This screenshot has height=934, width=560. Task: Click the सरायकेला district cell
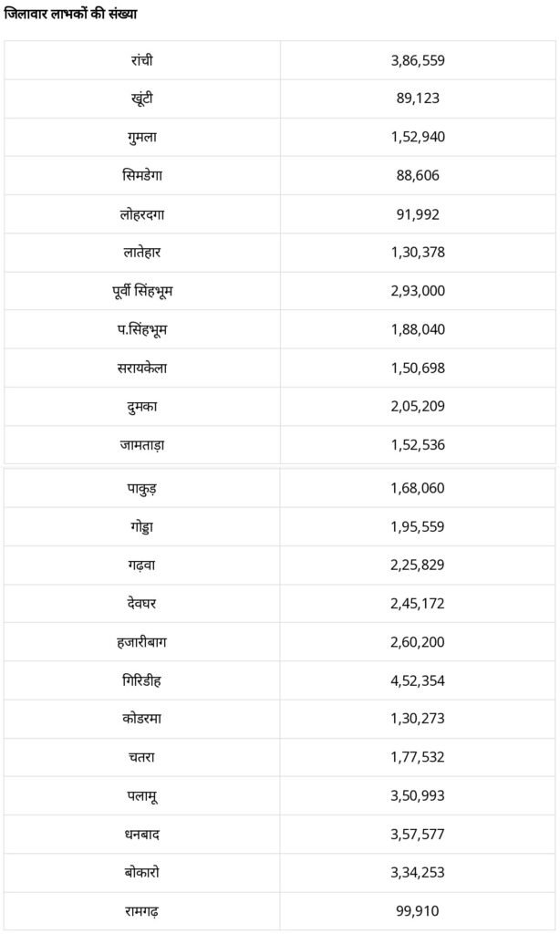click(x=142, y=368)
